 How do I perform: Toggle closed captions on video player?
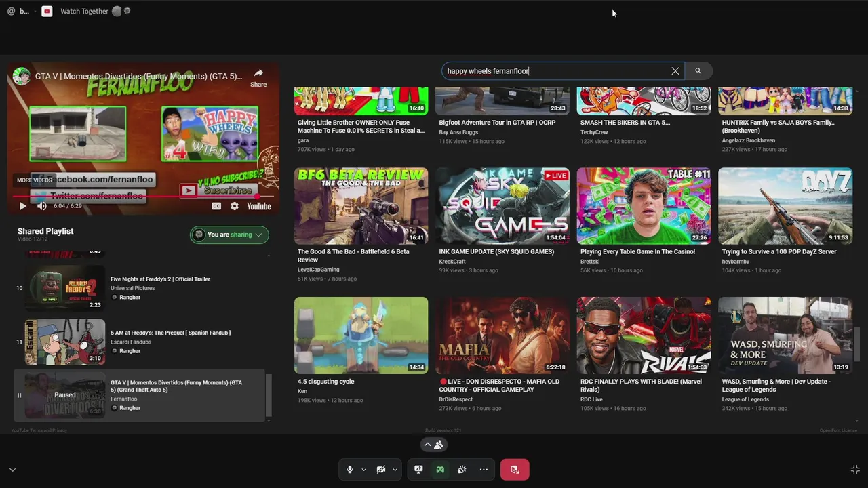point(216,206)
